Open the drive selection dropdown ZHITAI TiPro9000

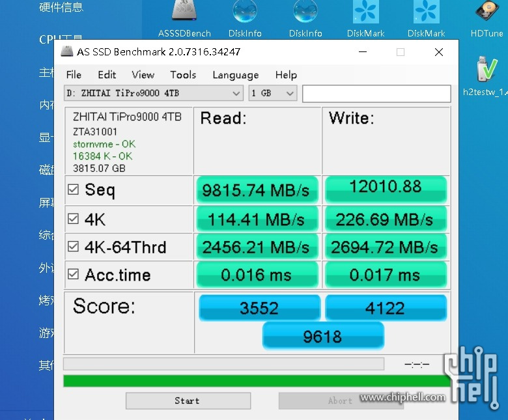[x=154, y=93]
